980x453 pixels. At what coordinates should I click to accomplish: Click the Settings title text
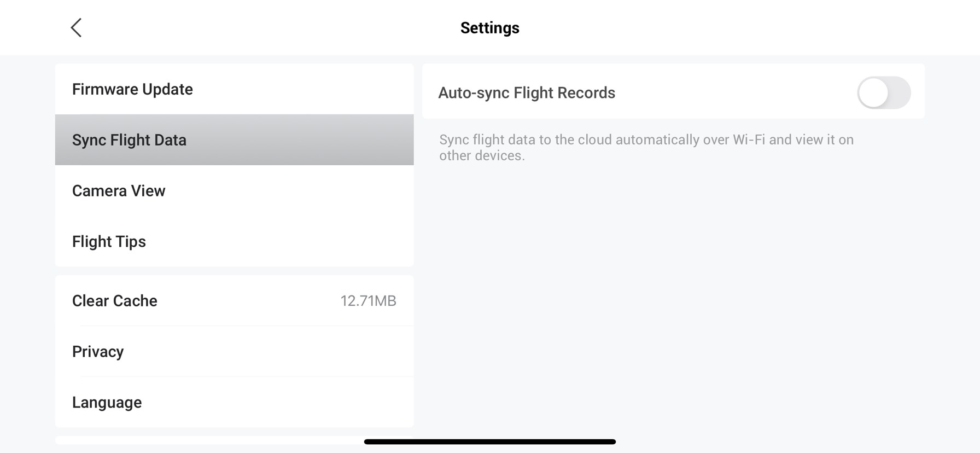[489, 27]
